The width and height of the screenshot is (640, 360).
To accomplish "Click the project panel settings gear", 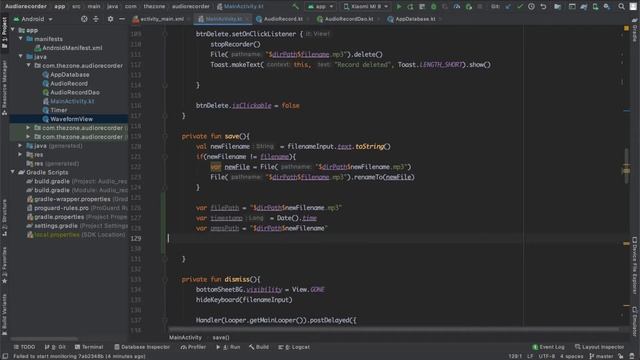I will 110,19.
